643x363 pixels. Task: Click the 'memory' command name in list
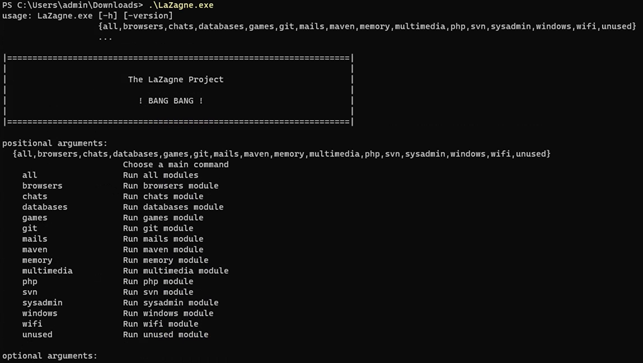click(x=37, y=260)
